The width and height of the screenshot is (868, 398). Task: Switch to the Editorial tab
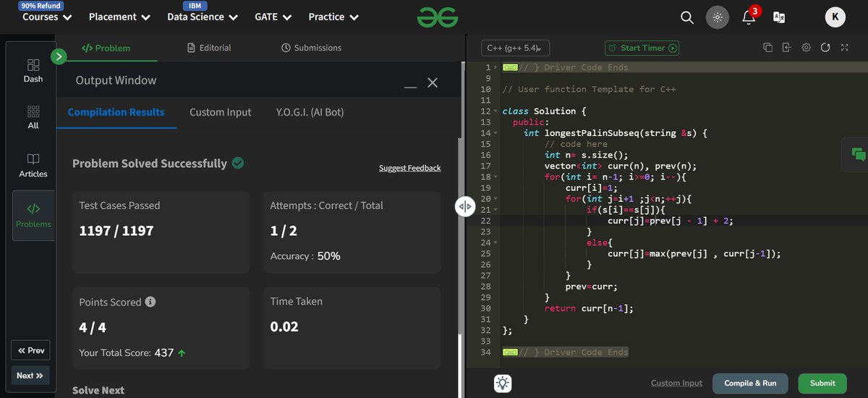point(209,48)
